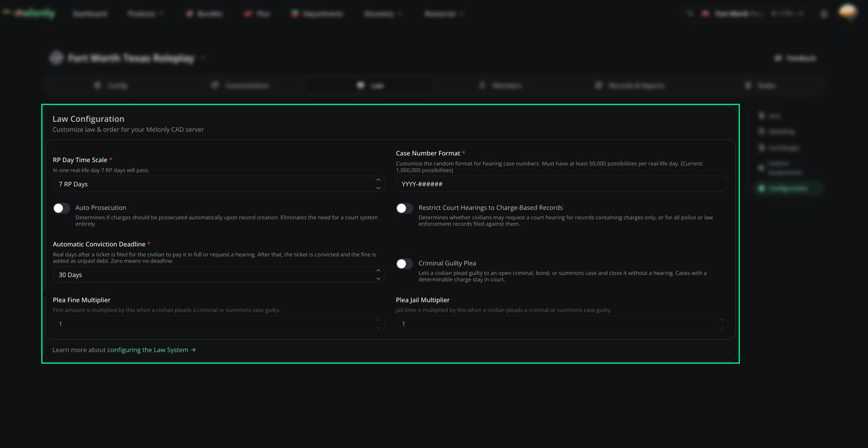The width and height of the screenshot is (868, 448).
Task: Focus the Plea Fine Multiplier input
Action: tap(219, 324)
